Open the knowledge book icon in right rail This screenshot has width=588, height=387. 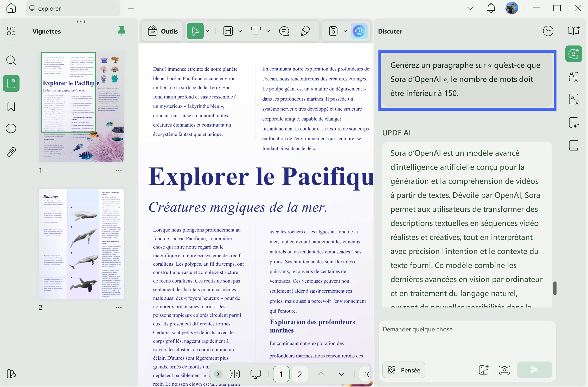[574, 145]
